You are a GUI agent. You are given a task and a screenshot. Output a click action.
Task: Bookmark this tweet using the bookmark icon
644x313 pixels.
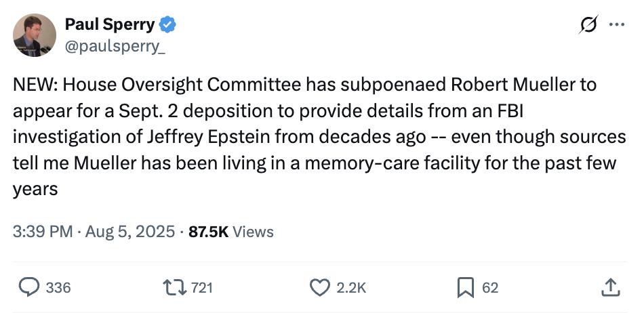click(x=465, y=287)
